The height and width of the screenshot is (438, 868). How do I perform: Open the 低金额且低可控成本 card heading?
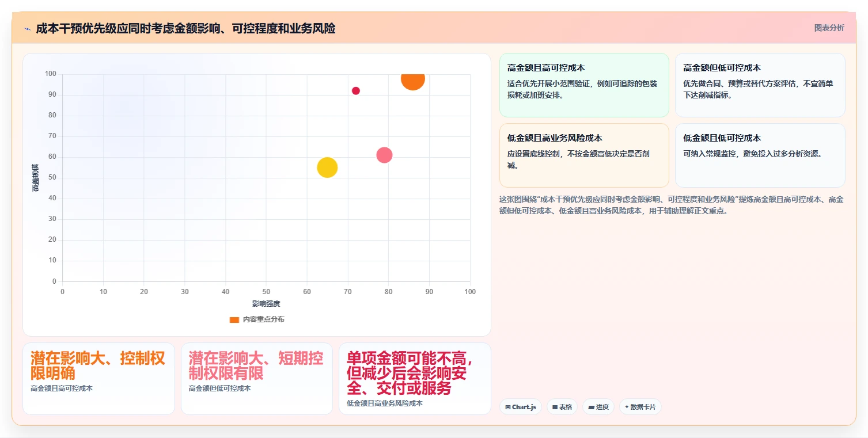coord(722,138)
